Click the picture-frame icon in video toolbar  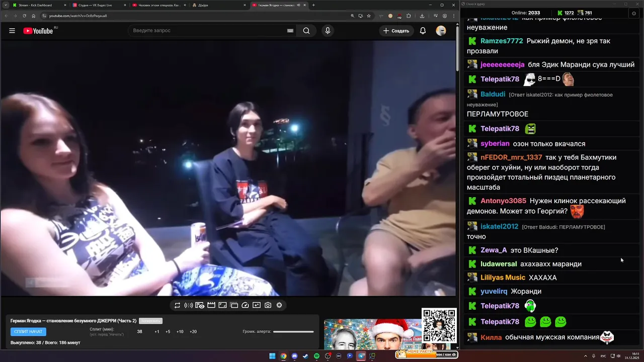(x=222, y=305)
